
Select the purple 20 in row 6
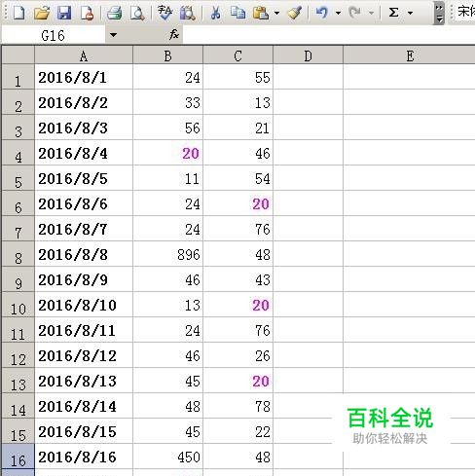coord(237,203)
